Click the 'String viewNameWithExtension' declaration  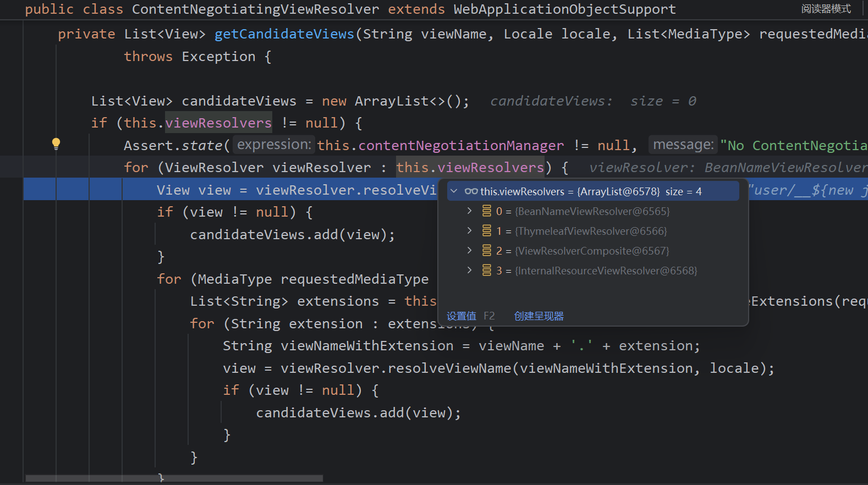click(338, 346)
